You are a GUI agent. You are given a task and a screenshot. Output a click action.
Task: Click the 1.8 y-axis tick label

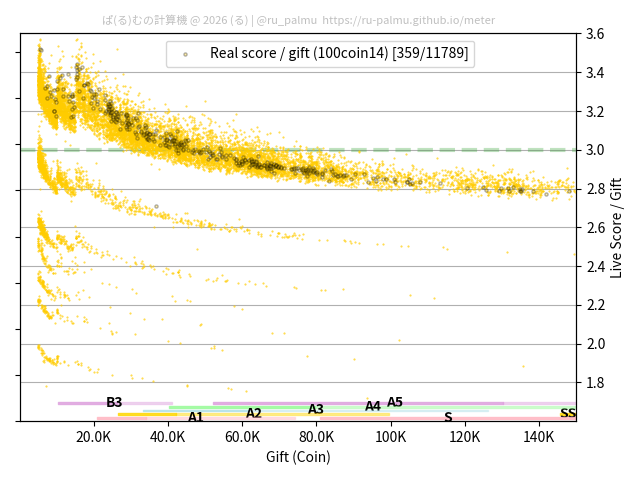(594, 383)
